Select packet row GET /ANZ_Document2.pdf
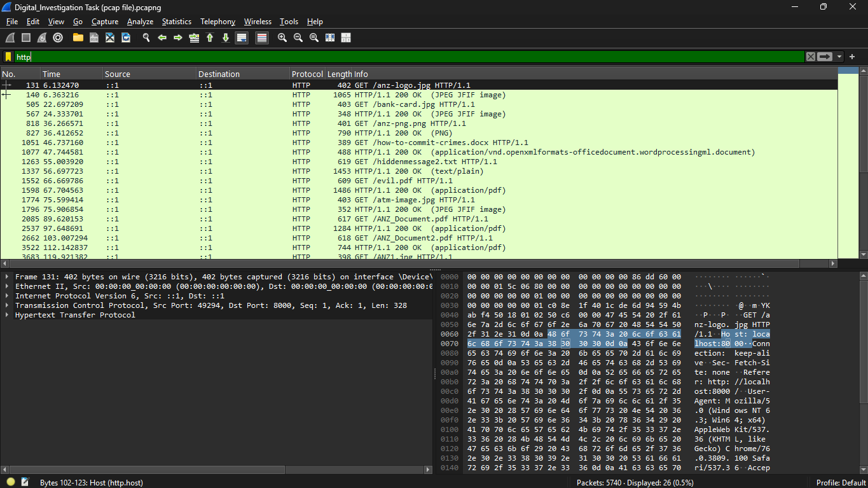Viewport: 868px width, 488px height. [x=419, y=238]
